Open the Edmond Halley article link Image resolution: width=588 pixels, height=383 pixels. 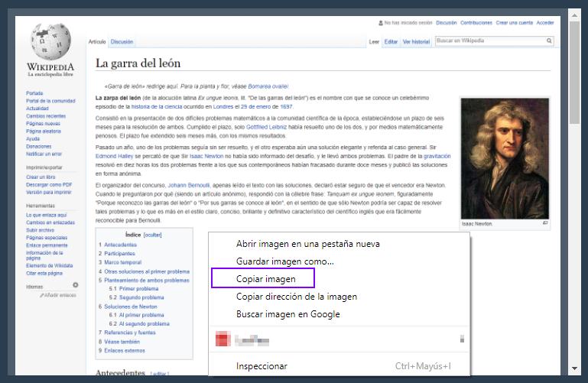tap(114, 156)
